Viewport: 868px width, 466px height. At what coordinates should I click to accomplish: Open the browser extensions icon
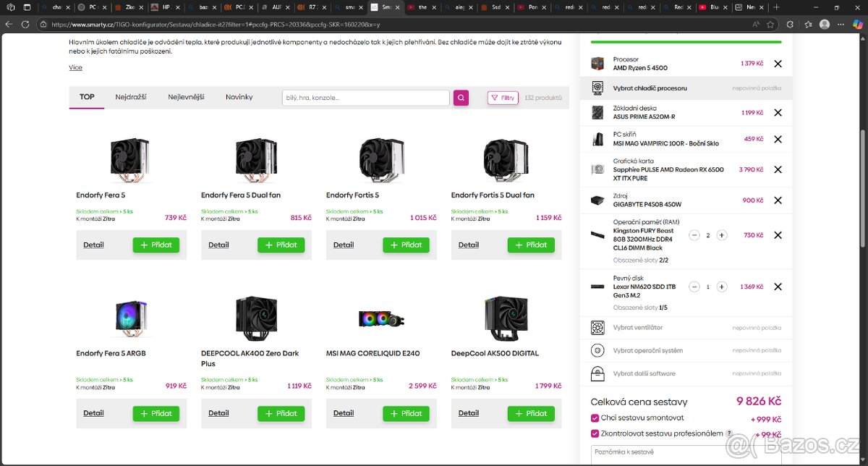(791, 24)
